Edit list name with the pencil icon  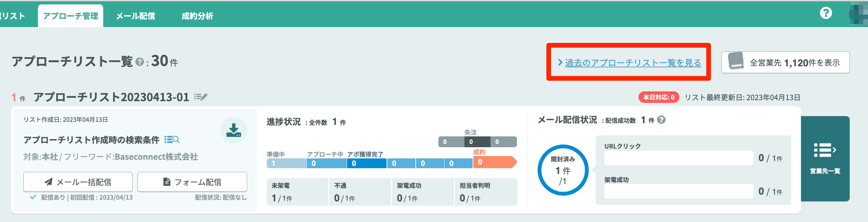pyautogui.click(x=201, y=97)
